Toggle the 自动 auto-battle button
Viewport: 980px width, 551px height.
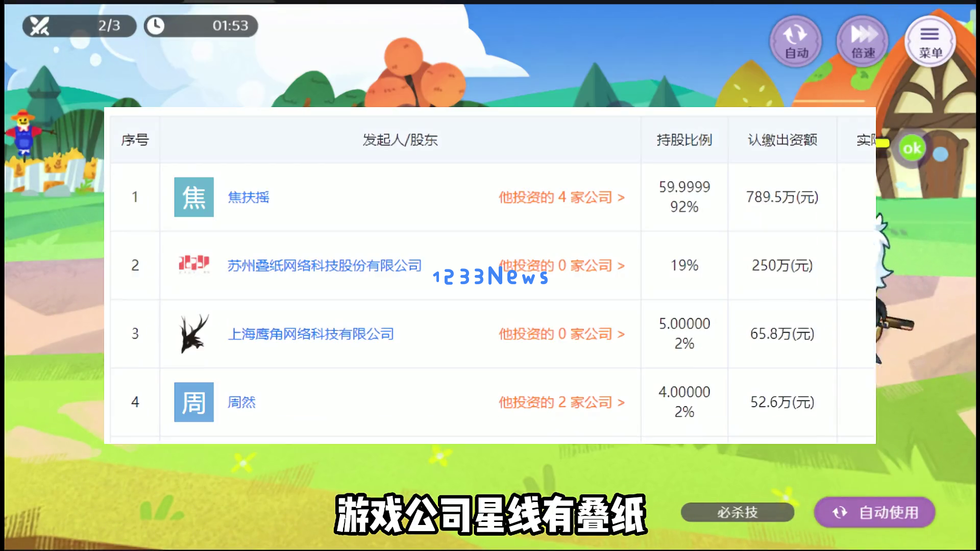pos(795,41)
